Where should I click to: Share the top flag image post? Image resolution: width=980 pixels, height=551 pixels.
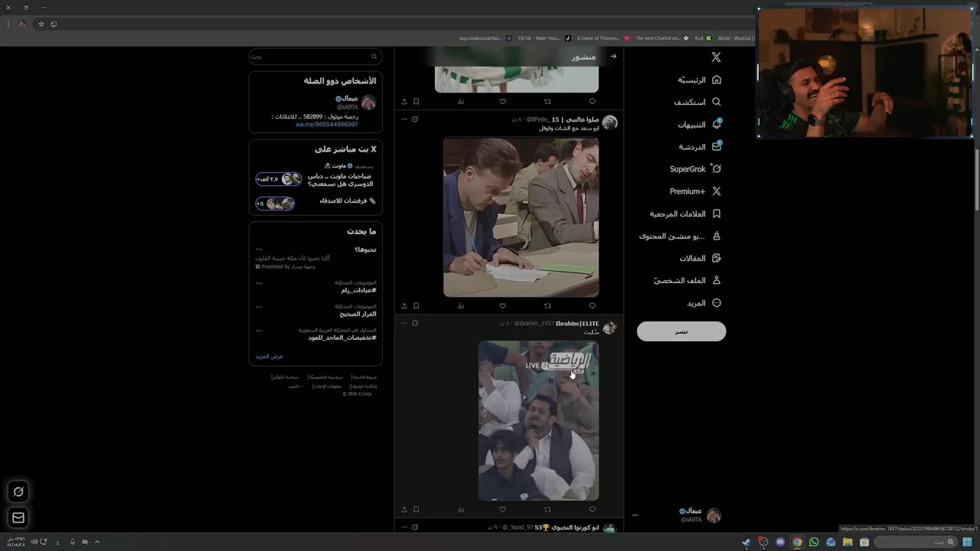404,101
